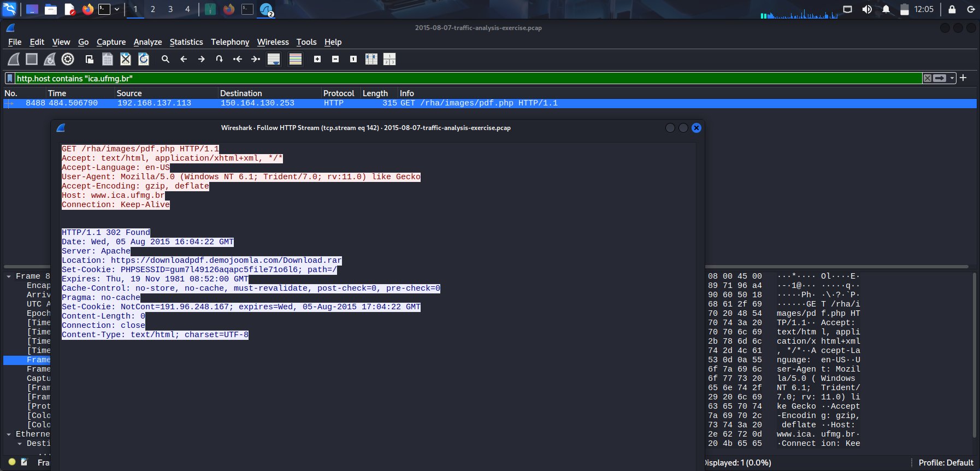Apply the display filter with arrow
Screen dimensions: 980x471
(940, 78)
